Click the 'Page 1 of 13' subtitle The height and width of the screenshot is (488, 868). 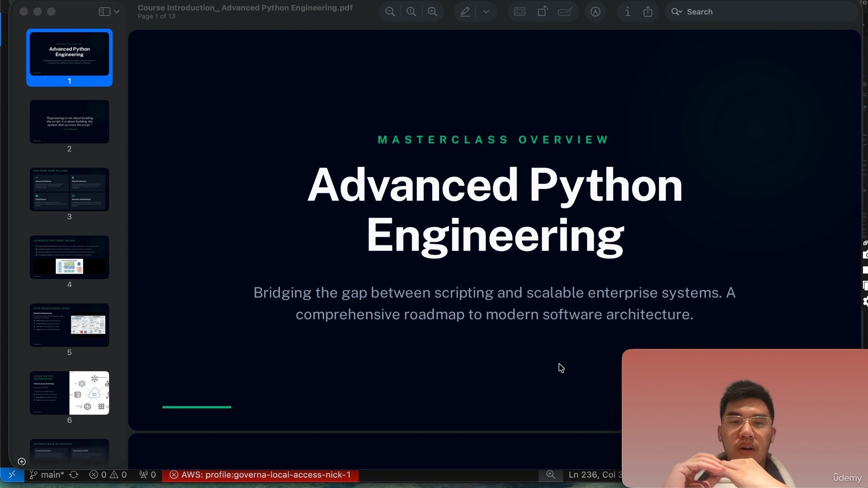[x=156, y=16]
